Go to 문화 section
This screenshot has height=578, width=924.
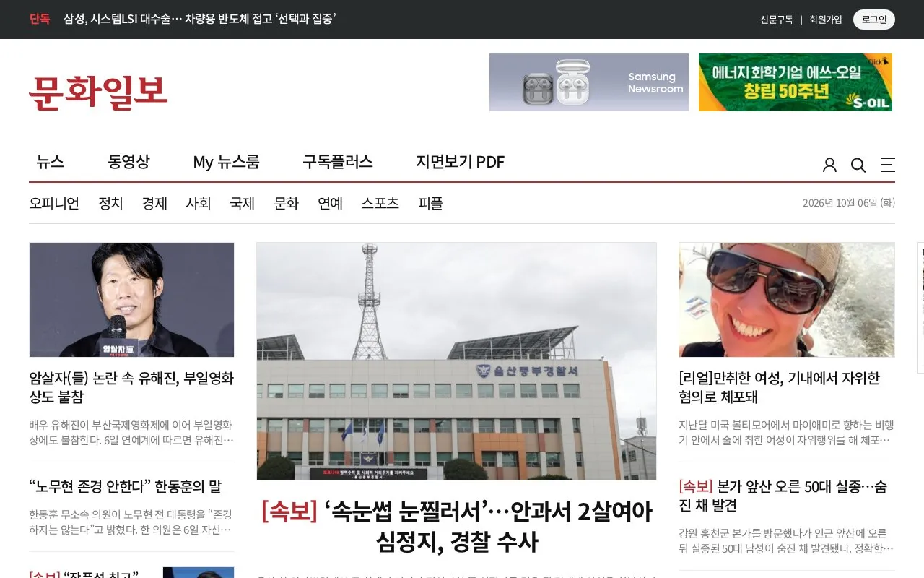(287, 204)
